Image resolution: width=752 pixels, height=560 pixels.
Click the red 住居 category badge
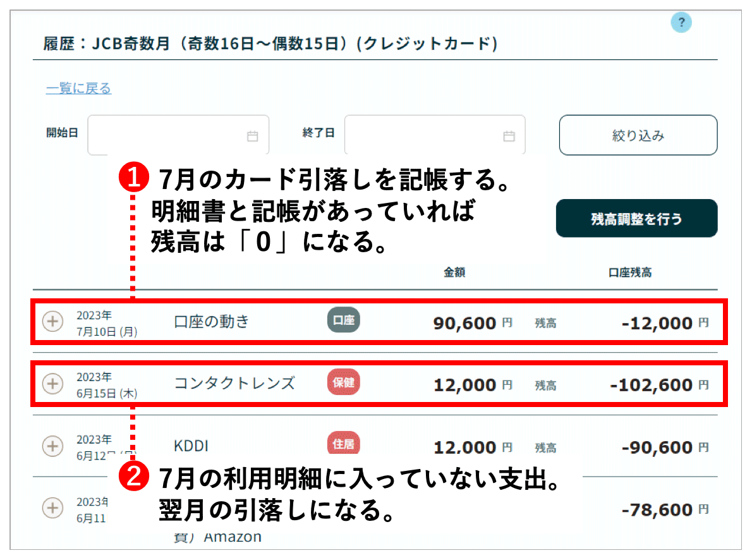[x=343, y=444]
